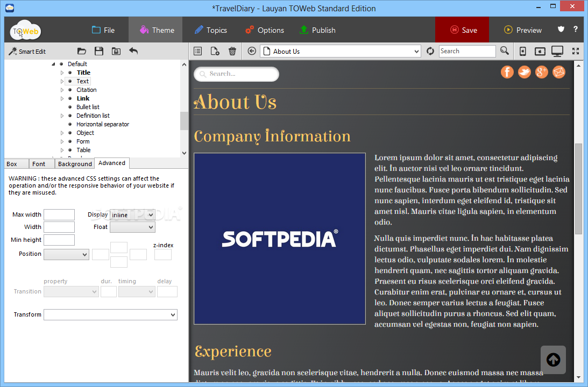The image size is (588, 387).
Task: Open the email envelope social icon
Action: (x=559, y=72)
